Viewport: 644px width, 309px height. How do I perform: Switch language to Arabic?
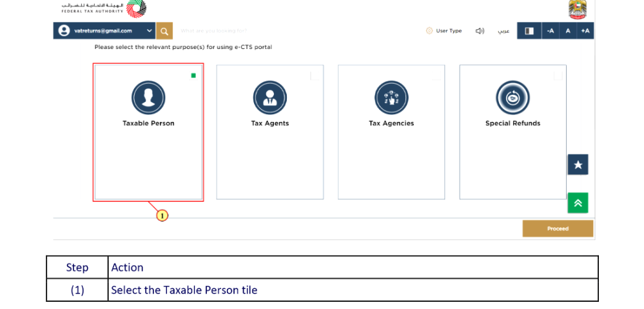(503, 31)
